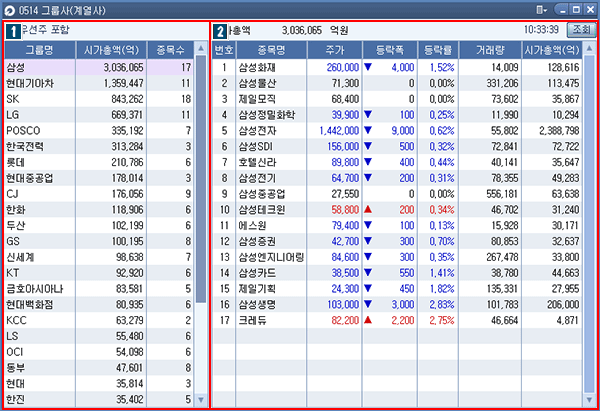
Task: Select the 신세계 group row
Action: tap(99, 257)
